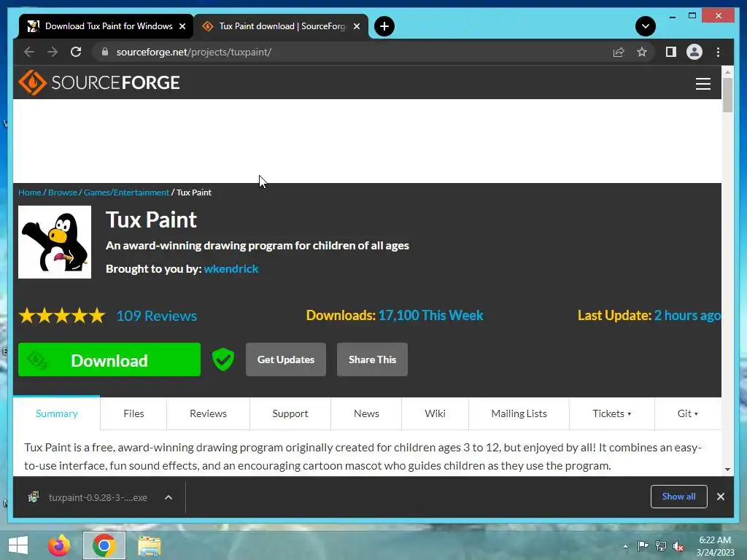Open a new tab with plus button
The height and width of the screenshot is (560, 747).
[384, 26]
